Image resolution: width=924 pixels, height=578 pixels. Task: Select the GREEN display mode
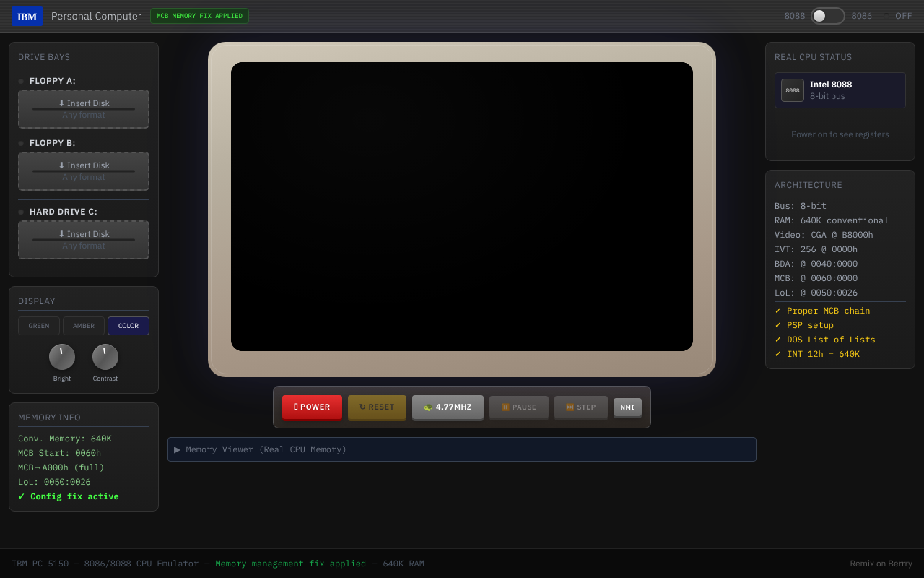pos(39,326)
